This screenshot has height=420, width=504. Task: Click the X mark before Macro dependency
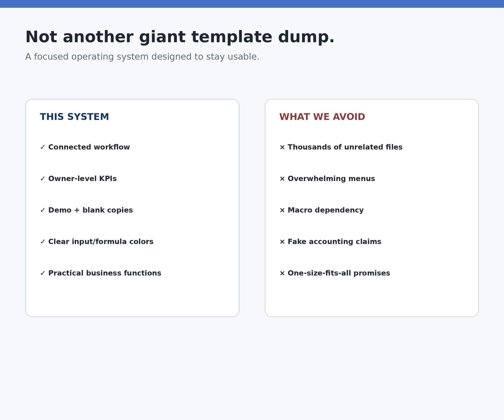[x=282, y=210]
